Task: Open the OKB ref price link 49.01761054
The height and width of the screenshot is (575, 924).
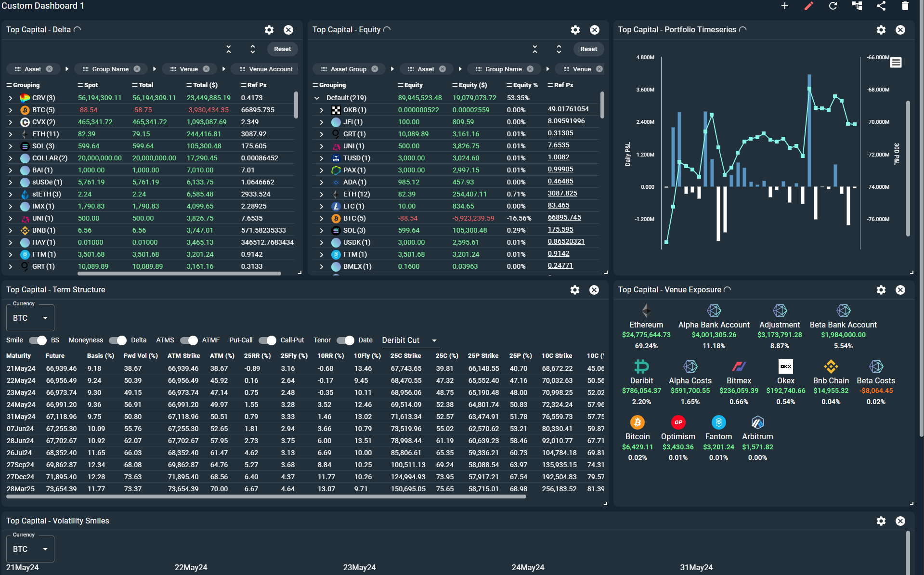Action: [568, 109]
